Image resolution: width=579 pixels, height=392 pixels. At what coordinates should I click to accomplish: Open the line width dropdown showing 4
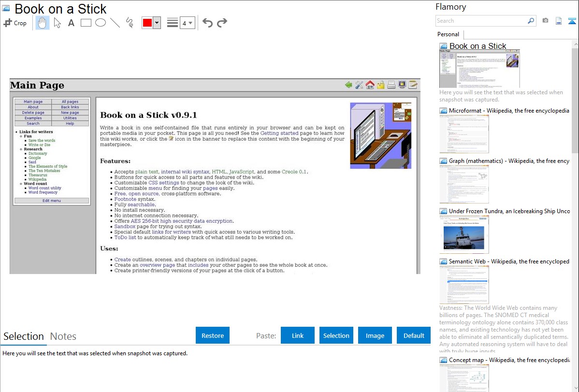187,23
